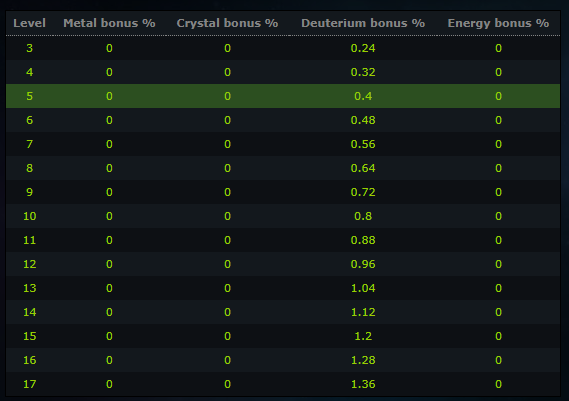
Task: Click the 1.12 deuterium bonus value
Action: [363, 312]
